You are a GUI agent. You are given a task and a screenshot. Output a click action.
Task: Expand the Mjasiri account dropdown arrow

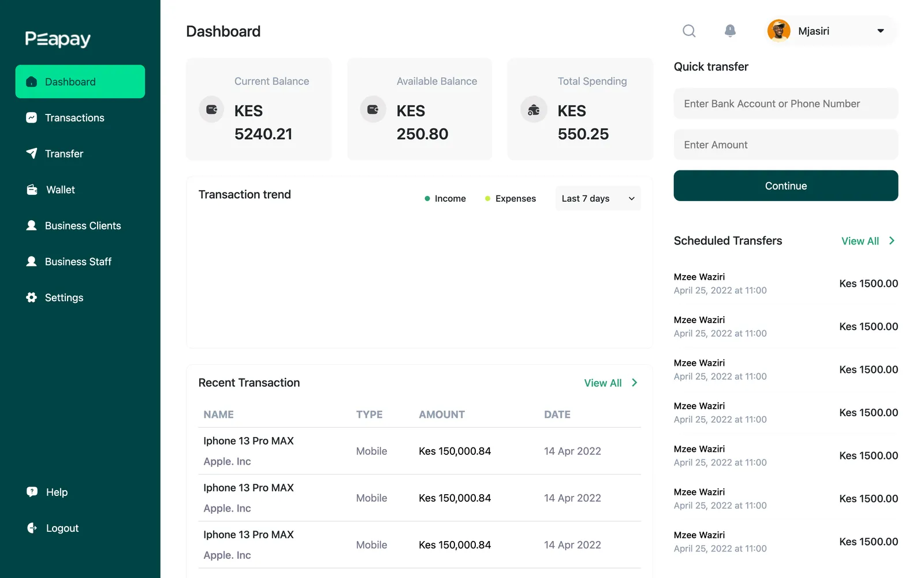[881, 31]
